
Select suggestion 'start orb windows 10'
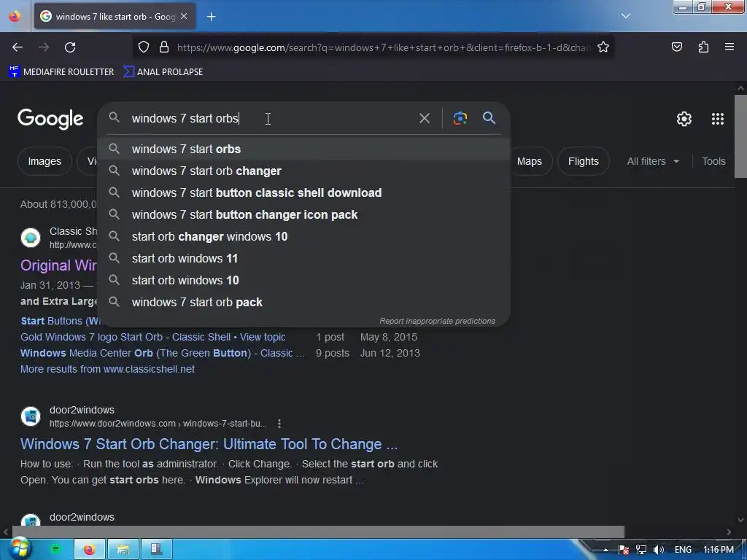[304, 281]
